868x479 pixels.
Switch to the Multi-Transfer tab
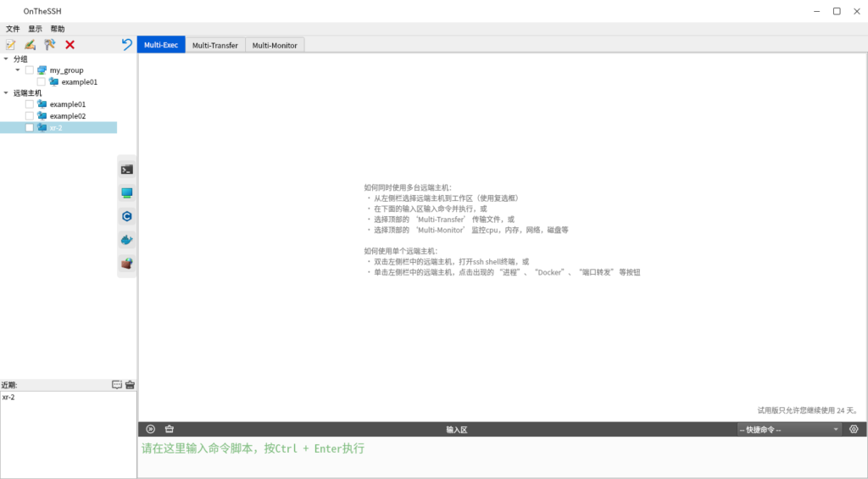click(215, 45)
